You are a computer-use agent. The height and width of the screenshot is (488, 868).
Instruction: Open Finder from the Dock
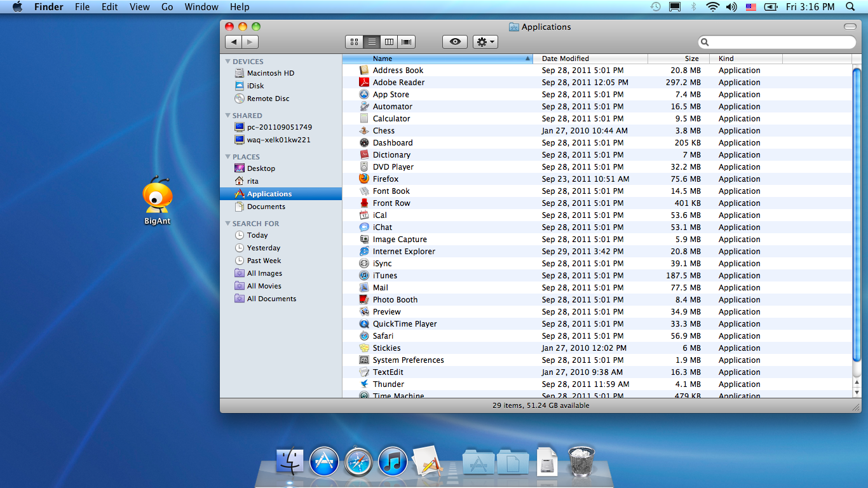click(x=290, y=461)
